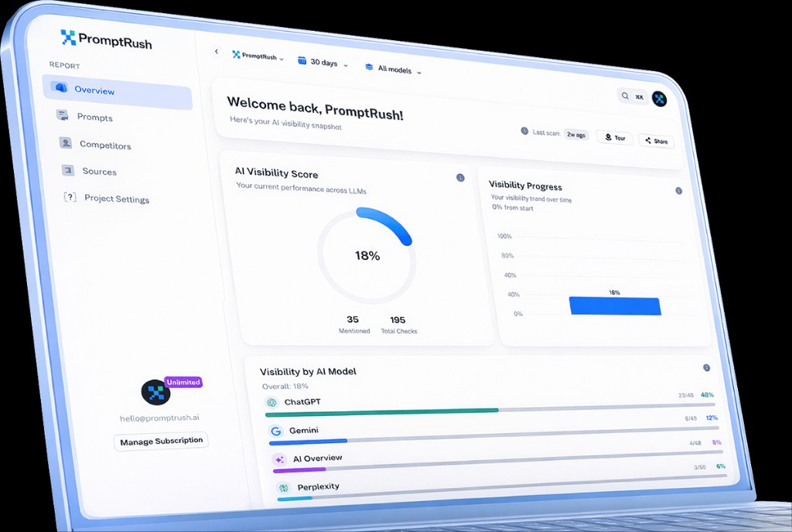
Task: Click the Sources icon in the sidebar
Action: pos(68,170)
